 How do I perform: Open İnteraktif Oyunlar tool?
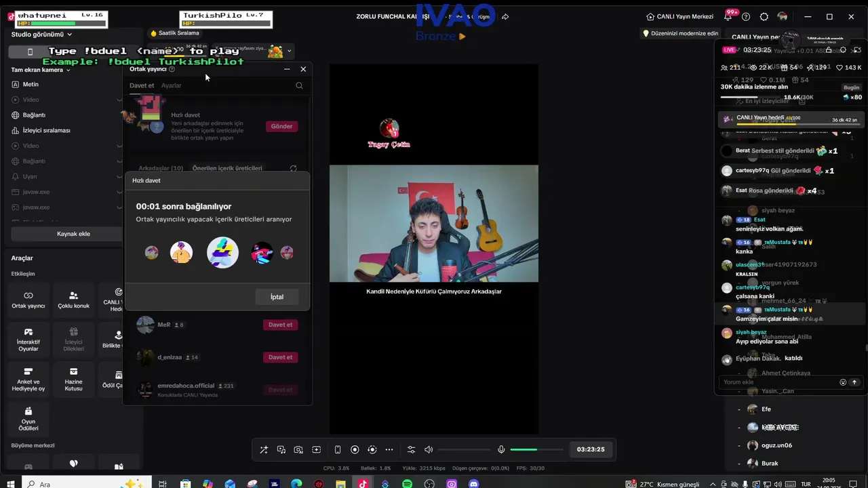(28, 339)
